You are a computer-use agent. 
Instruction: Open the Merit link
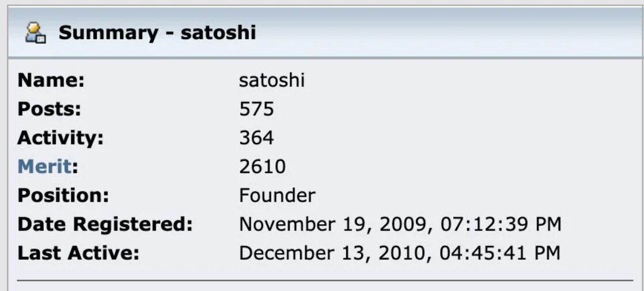point(44,167)
